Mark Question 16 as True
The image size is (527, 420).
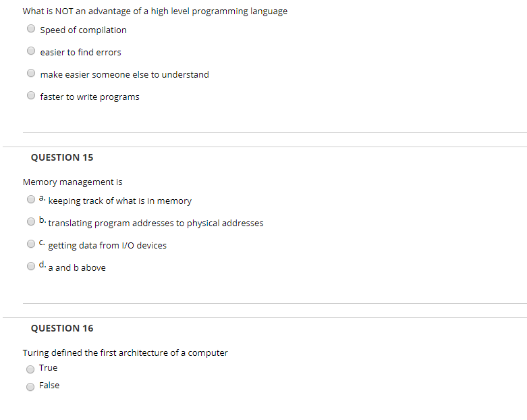click(30, 369)
